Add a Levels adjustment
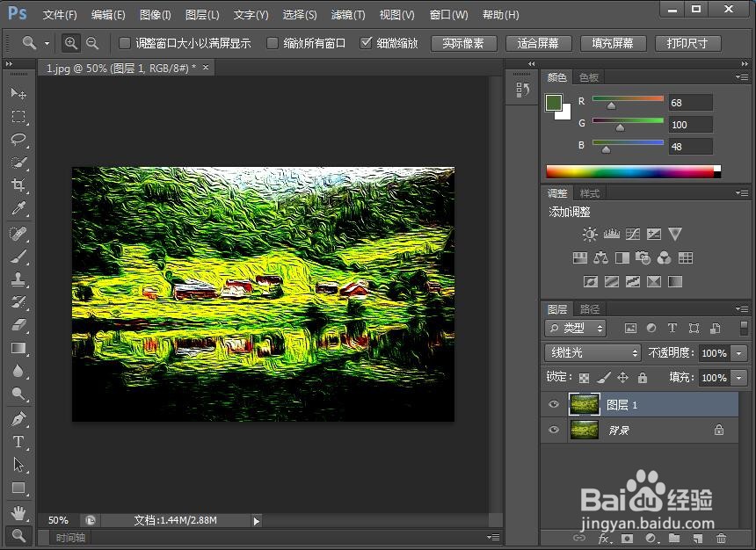 click(611, 235)
